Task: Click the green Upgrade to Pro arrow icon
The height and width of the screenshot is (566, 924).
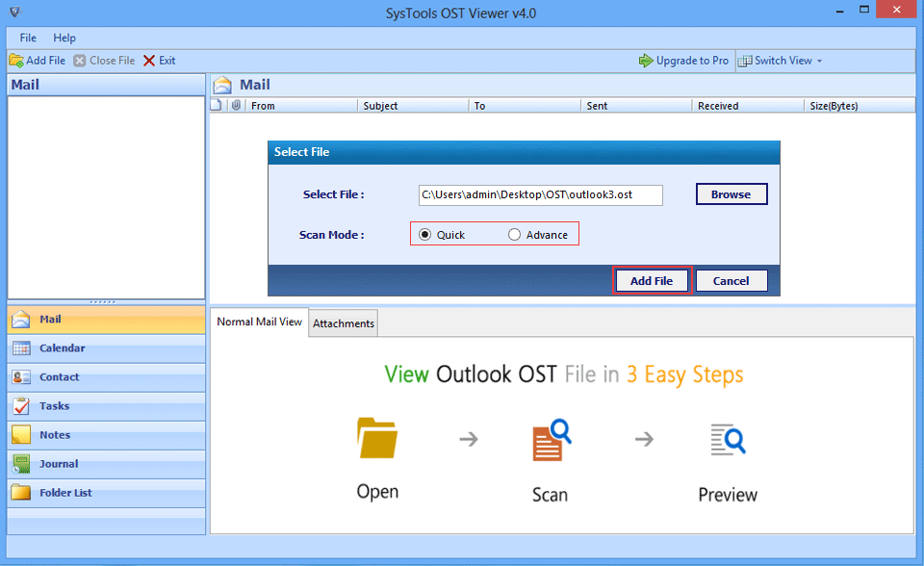Action: 646,61
